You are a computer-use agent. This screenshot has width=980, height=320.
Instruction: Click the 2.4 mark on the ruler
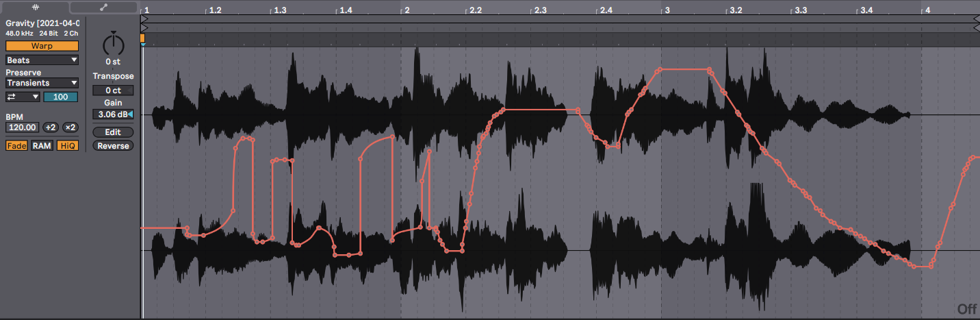tap(606, 11)
